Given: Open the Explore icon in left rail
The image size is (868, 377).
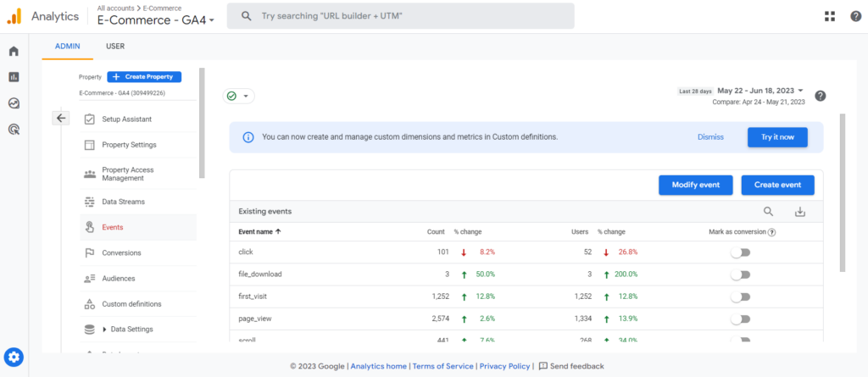Looking at the screenshot, I should tap(14, 103).
